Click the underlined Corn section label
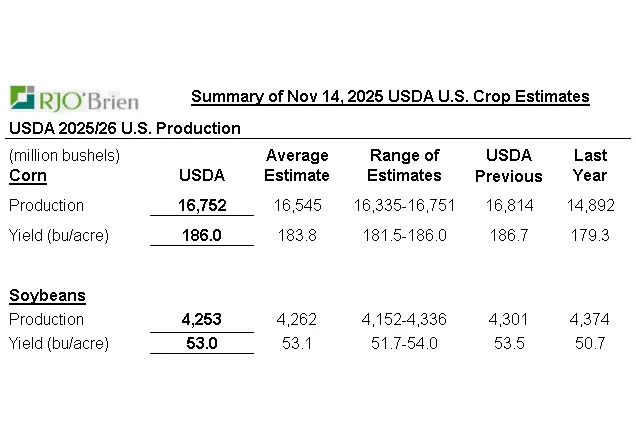 tap(28, 175)
